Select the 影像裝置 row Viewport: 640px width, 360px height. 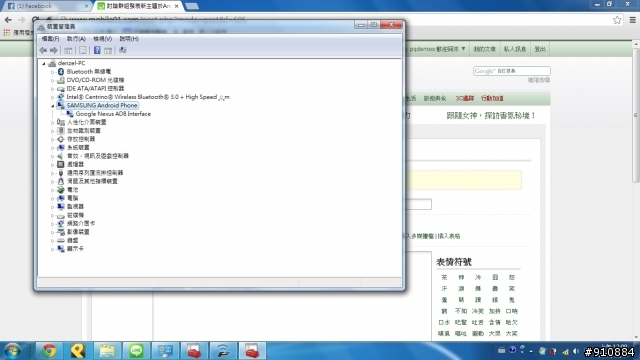[78, 232]
